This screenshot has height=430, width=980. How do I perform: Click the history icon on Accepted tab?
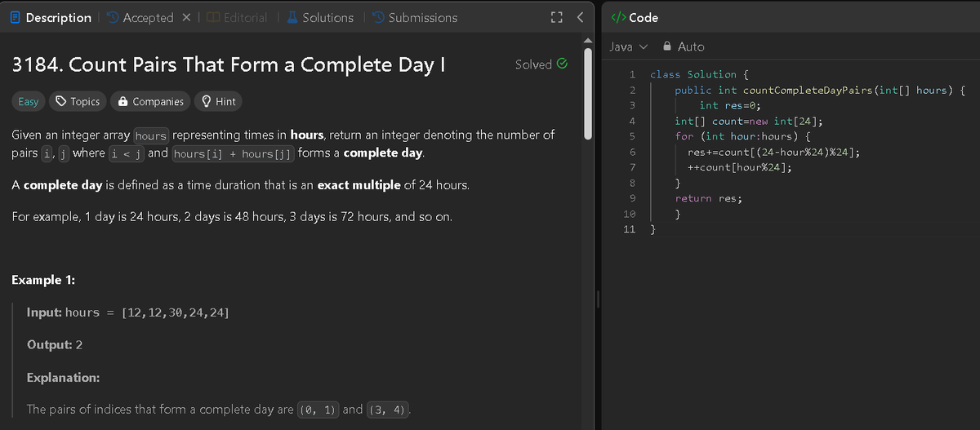coord(113,17)
